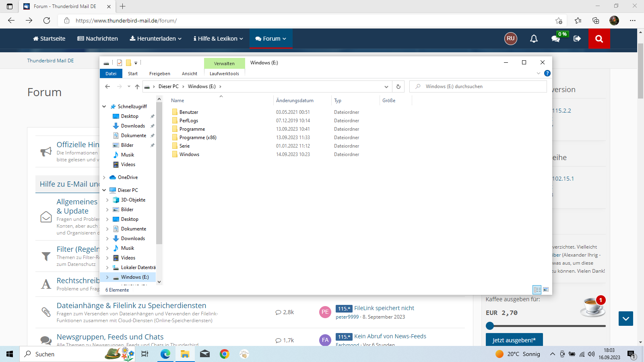Open the Explorer help question mark icon
This screenshot has width=644, height=362.
pos(547,73)
